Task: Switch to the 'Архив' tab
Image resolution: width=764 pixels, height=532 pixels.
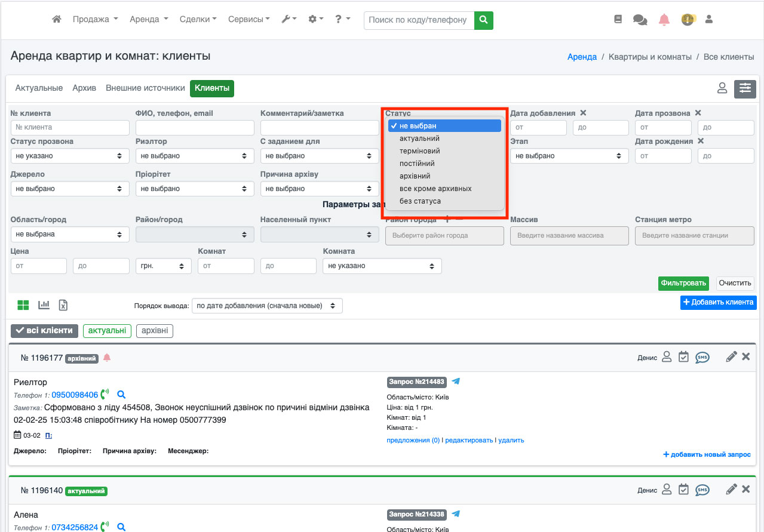Action: 84,88
